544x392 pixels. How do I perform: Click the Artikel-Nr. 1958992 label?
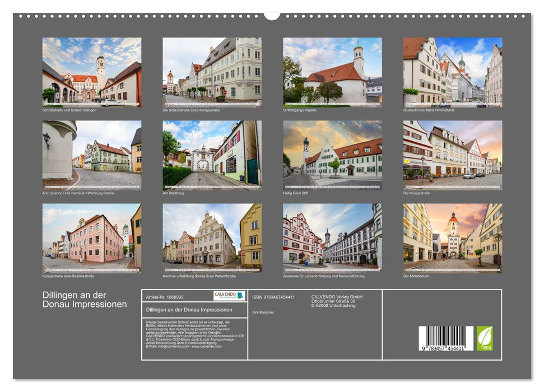tap(166, 297)
